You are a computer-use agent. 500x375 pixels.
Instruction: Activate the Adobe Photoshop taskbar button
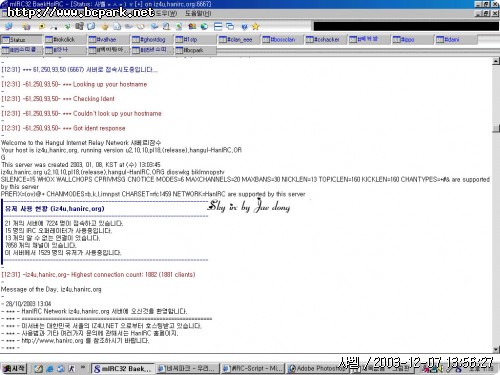click(318, 369)
